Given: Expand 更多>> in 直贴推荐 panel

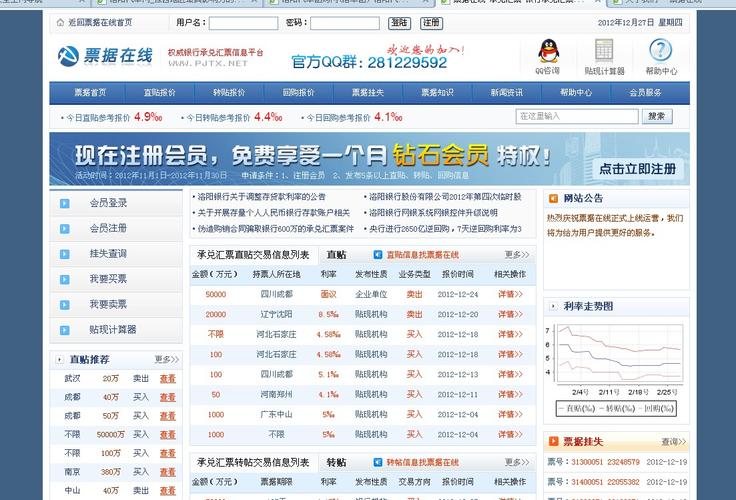Looking at the screenshot, I should (x=167, y=359).
